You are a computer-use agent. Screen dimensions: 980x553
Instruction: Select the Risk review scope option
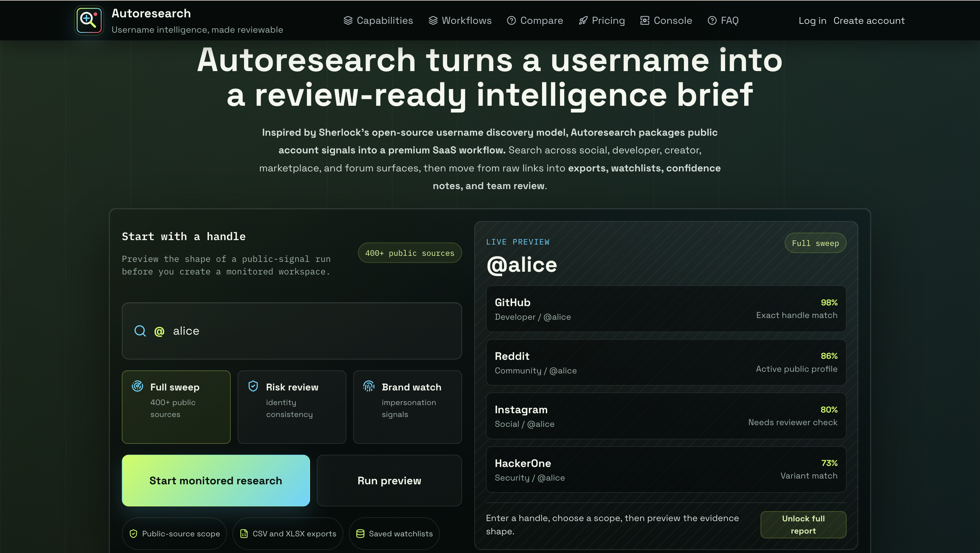tap(292, 407)
